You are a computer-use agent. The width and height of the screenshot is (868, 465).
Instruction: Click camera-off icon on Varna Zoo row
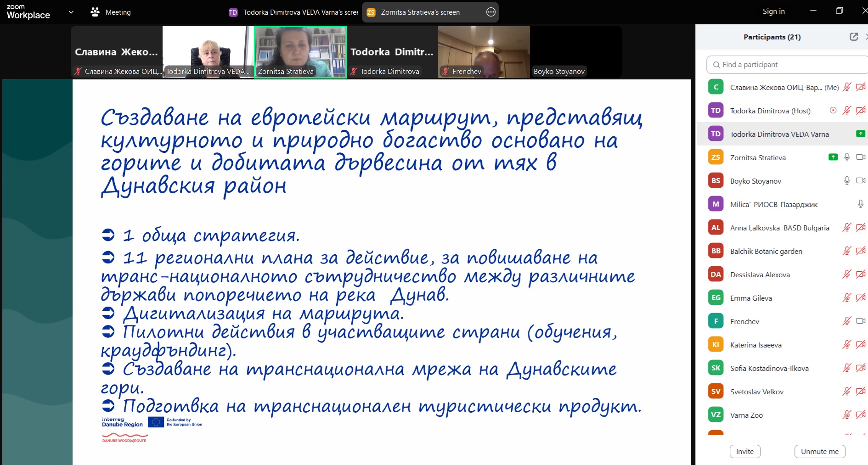coord(861,415)
